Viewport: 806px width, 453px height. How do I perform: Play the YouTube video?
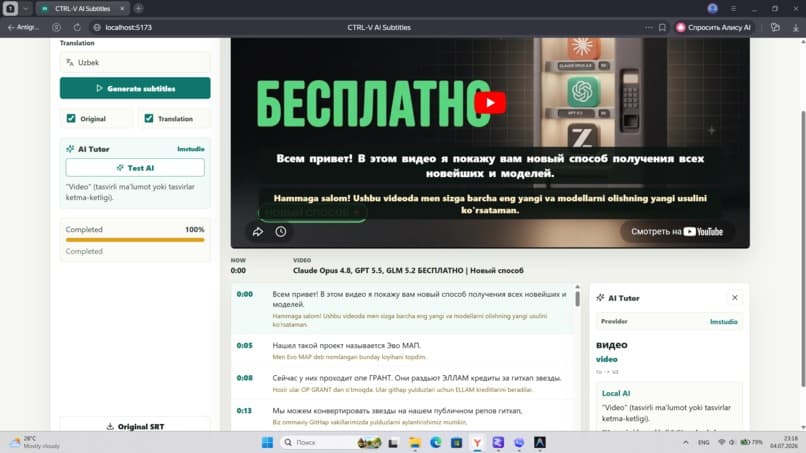click(x=490, y=102)
